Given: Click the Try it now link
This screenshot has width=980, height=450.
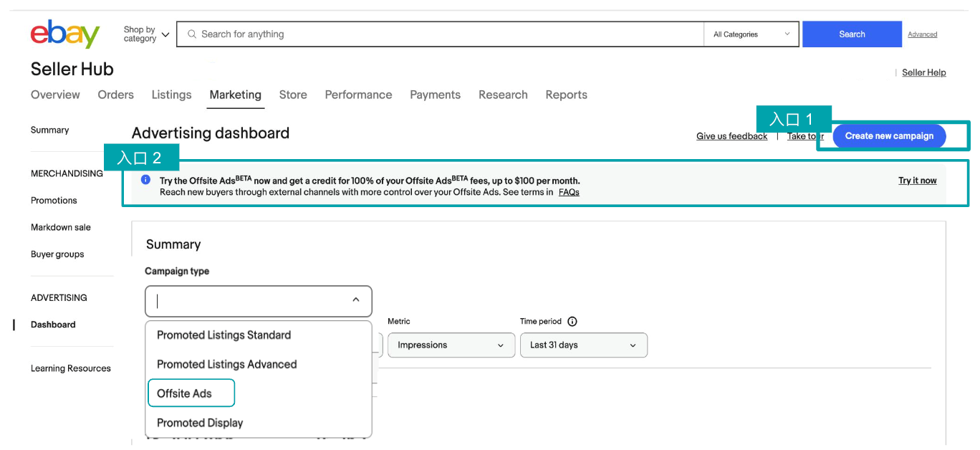Looking at the screenshot, I should click(x=917, y=181).
